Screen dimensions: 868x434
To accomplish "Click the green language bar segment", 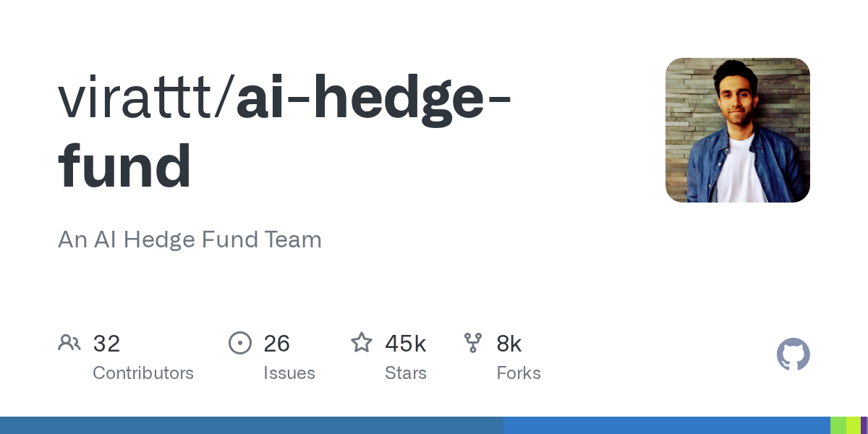I will 838,425.
